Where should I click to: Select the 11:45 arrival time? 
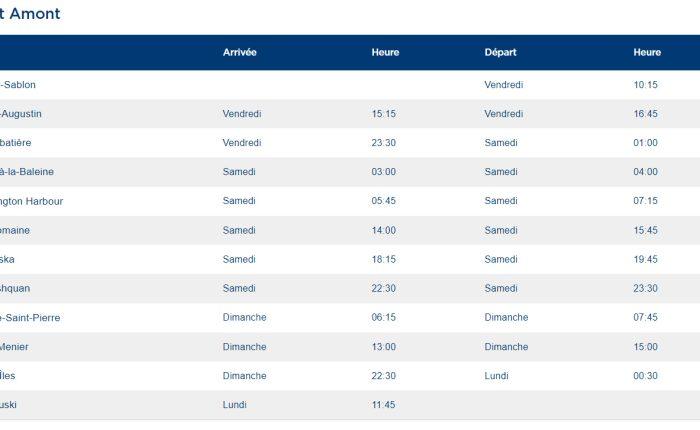383,405
